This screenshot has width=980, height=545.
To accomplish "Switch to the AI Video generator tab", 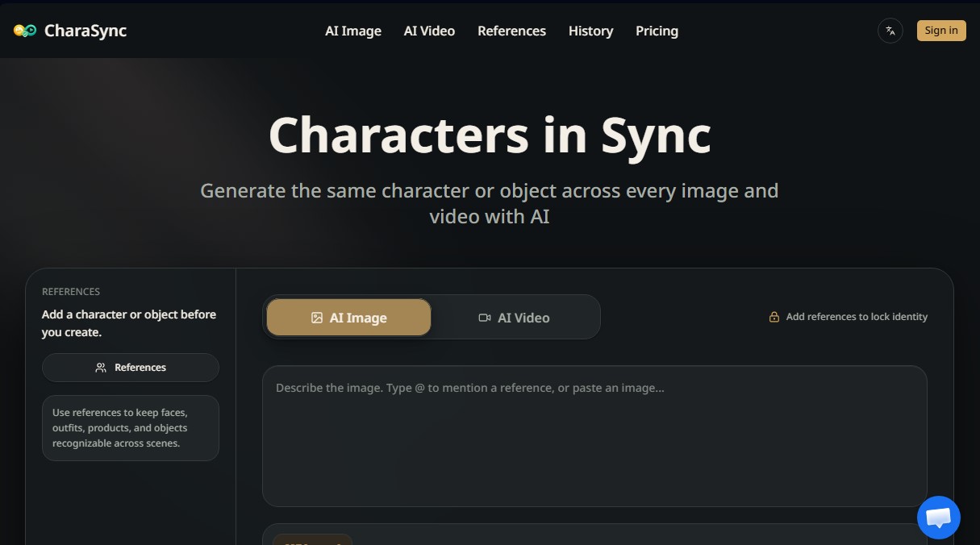I will click(514, 318).
